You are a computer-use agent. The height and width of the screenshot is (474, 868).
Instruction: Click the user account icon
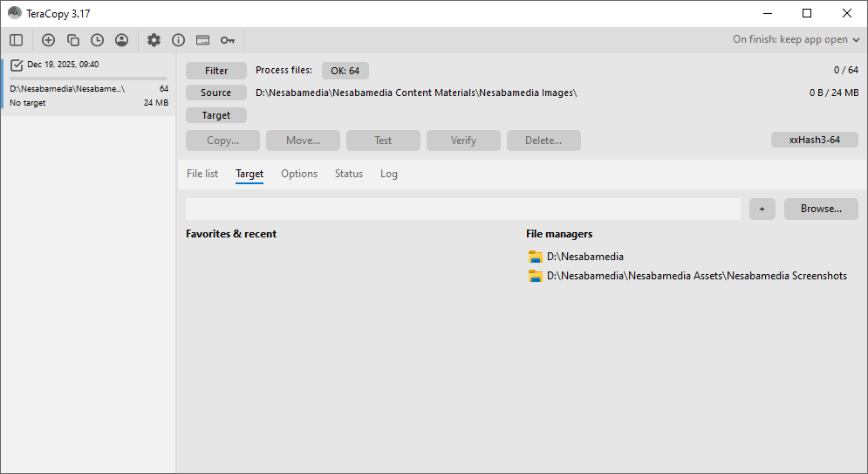[121, 40]
